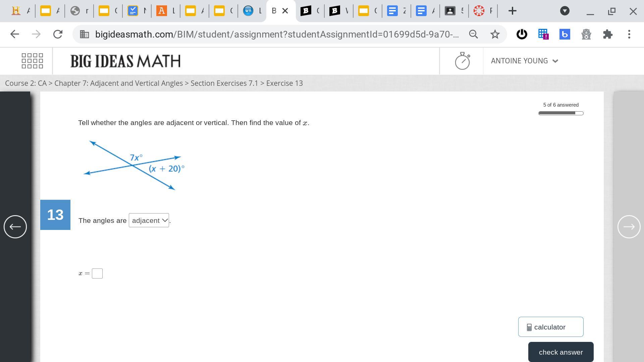Open the power-button extension icon
The height and width of the screenshot is (362, 644).
(x=522, y=34)
